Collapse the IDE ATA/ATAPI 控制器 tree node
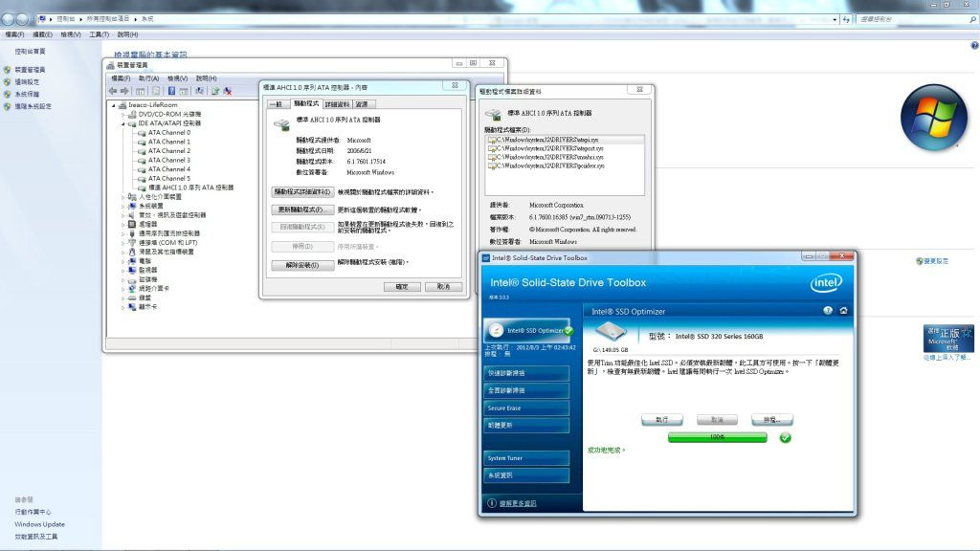Viewport: 980px width, 551px height. tap(123, 123)
